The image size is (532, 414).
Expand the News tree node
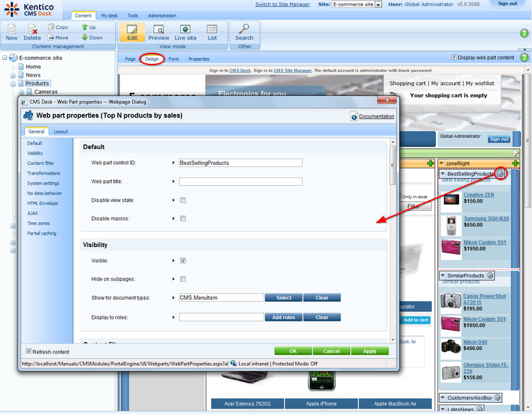(13, 75)
